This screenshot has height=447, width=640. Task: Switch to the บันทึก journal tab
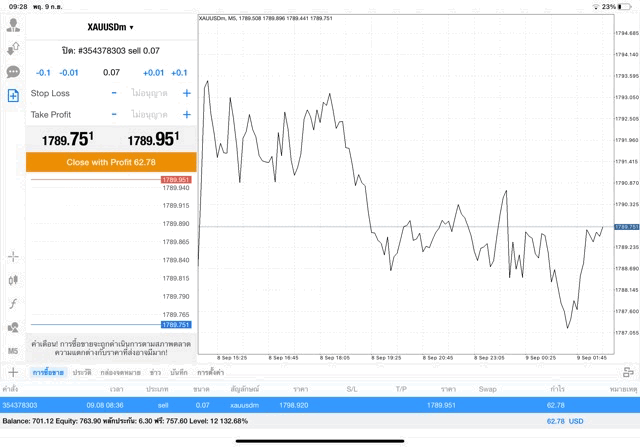[179, 372]
